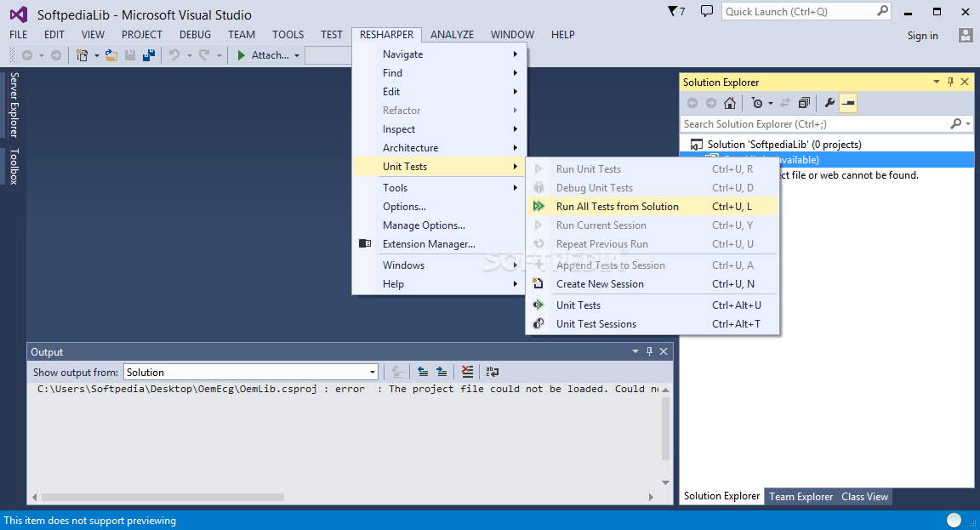Open the Show output from dropdown
The image size is (980, 530).
tap(373, 373)
